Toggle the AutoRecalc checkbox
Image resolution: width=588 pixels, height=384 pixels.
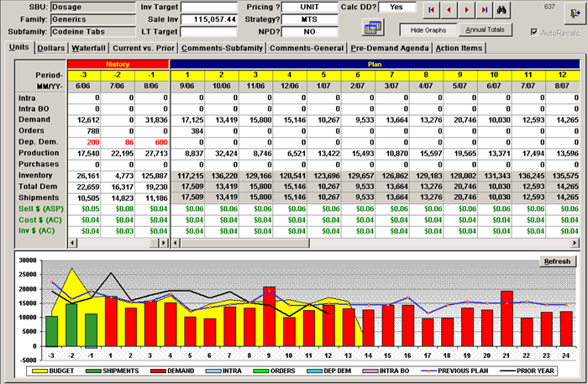coord(534,33)
